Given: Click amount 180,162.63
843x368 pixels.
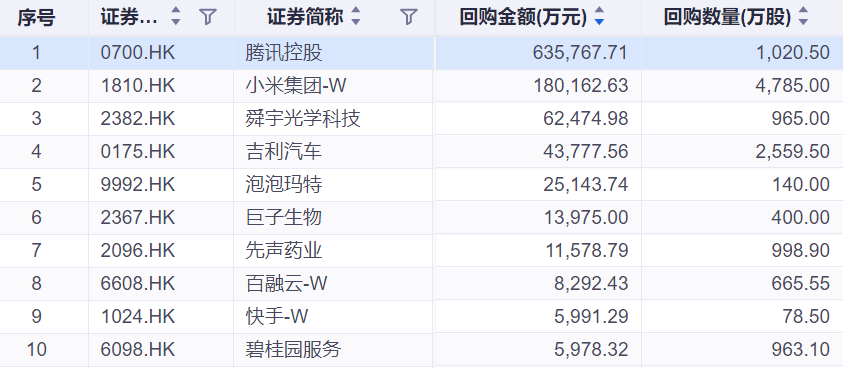Looking at the screenshot, I should 581,86.
